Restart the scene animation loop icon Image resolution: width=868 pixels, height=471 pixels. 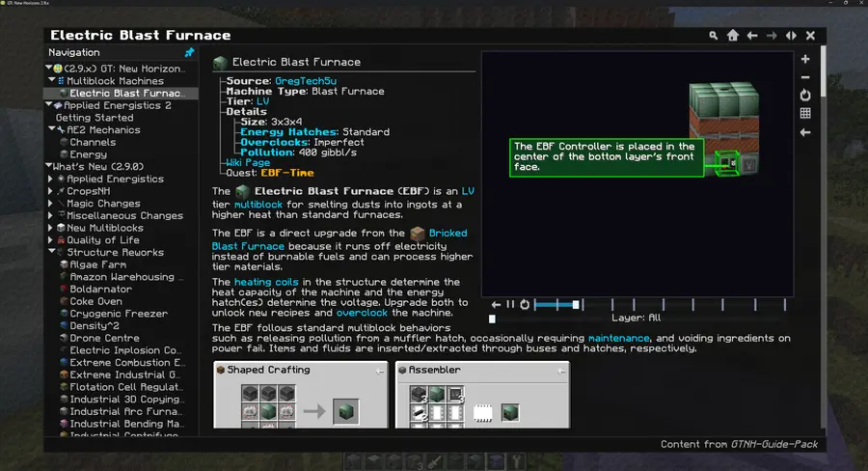click(525, 305)
